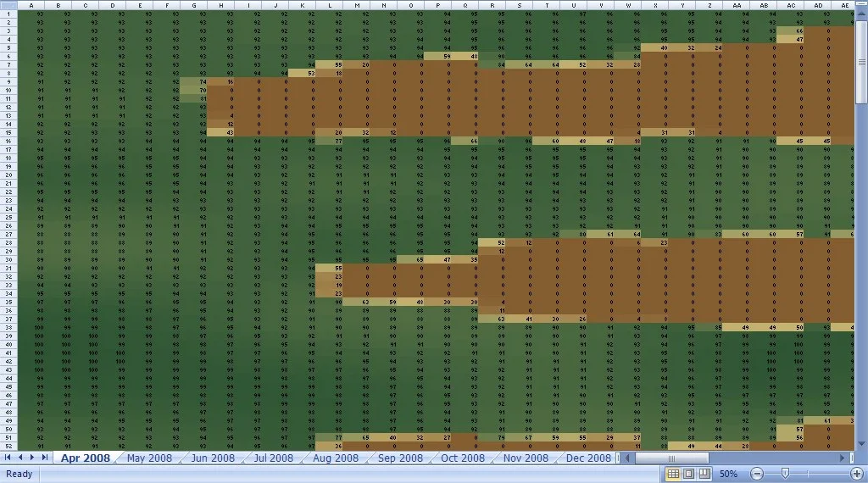This screenshot has height=483, width=868.
Task: Click the horizontal scrollbar right arrow
Action: point(843,458)
